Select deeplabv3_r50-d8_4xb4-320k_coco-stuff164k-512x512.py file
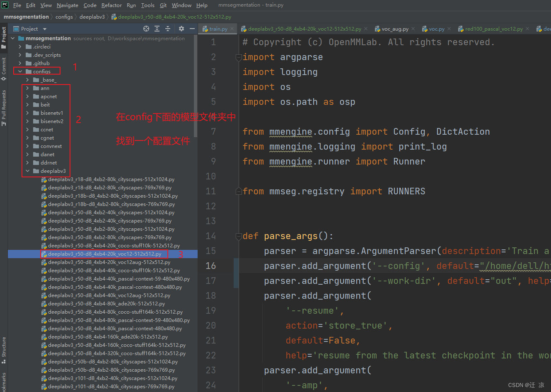The image size is (551, 392). click(116, 353)
